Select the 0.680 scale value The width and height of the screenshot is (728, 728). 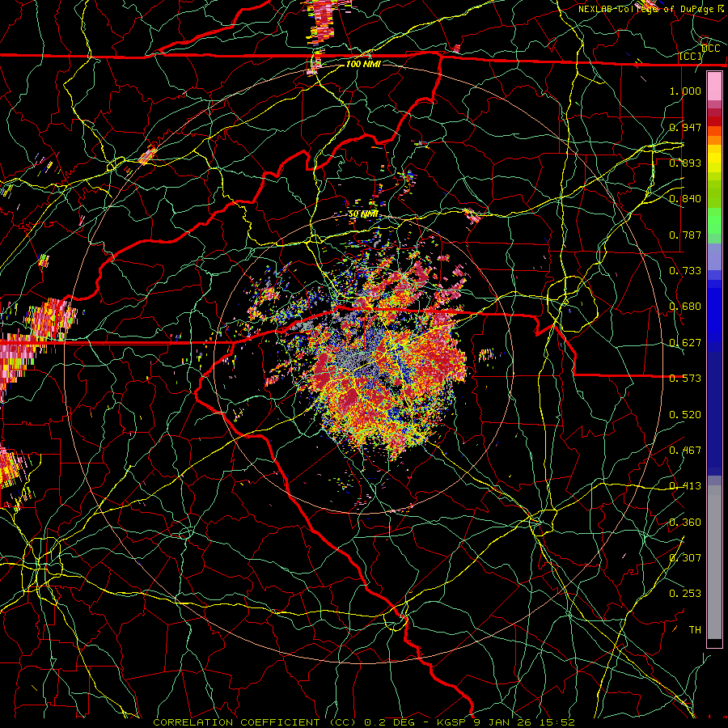coord(685,306)
